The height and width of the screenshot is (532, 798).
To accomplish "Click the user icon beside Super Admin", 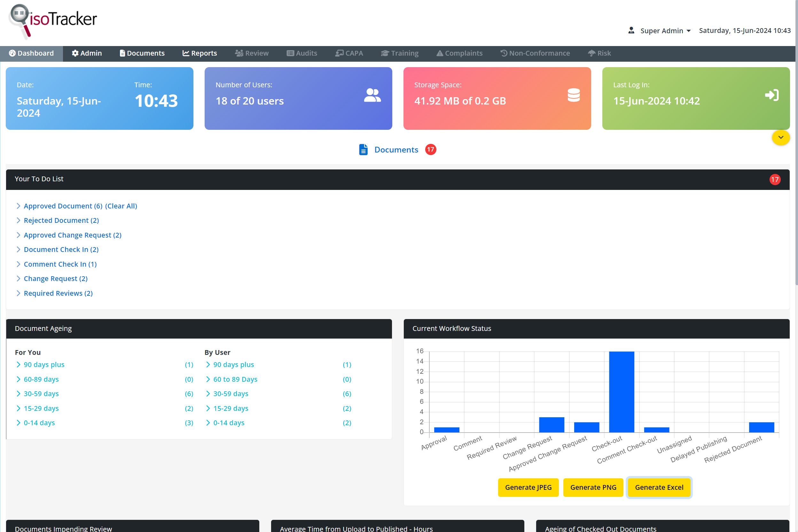I will [x=631, y=30].
